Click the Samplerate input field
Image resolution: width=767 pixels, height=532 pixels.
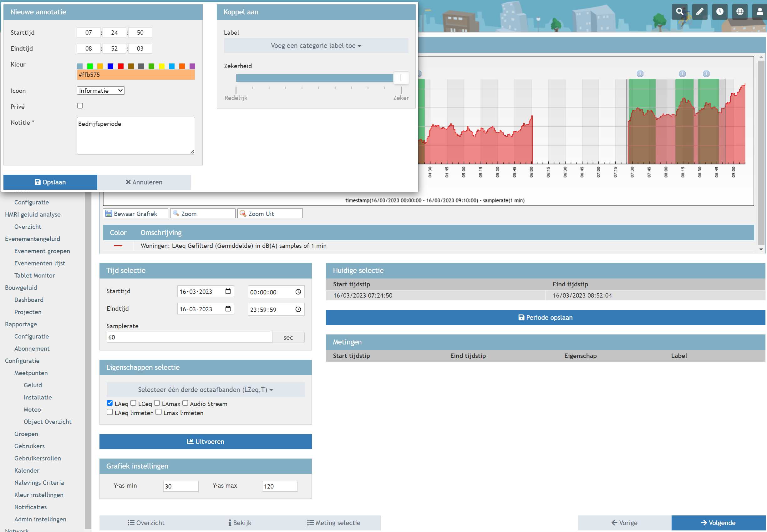(189, 337)
